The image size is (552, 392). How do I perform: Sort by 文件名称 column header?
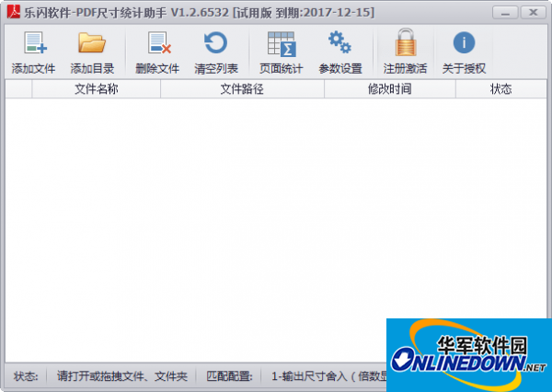[x=96, y=88]
